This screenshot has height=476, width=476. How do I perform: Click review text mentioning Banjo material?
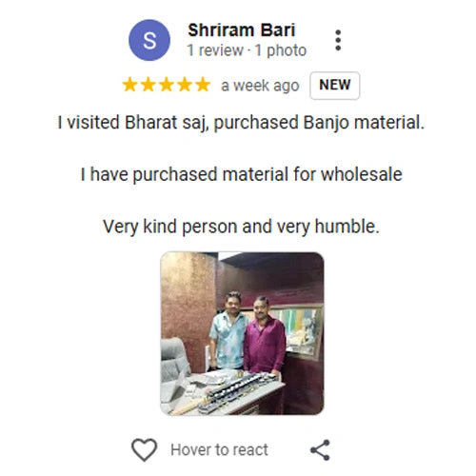241,123
